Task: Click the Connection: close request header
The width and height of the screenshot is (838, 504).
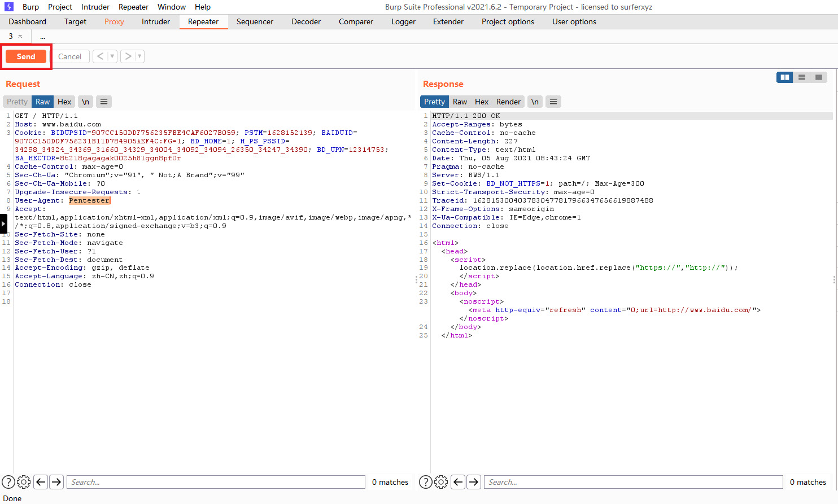Action: (x=53, y=284)
